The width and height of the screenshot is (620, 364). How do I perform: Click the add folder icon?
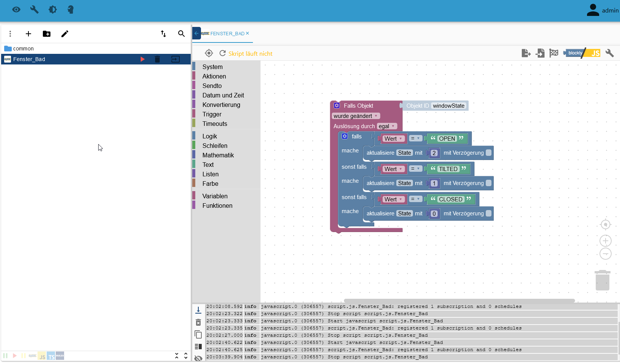(x=47, y=34)
